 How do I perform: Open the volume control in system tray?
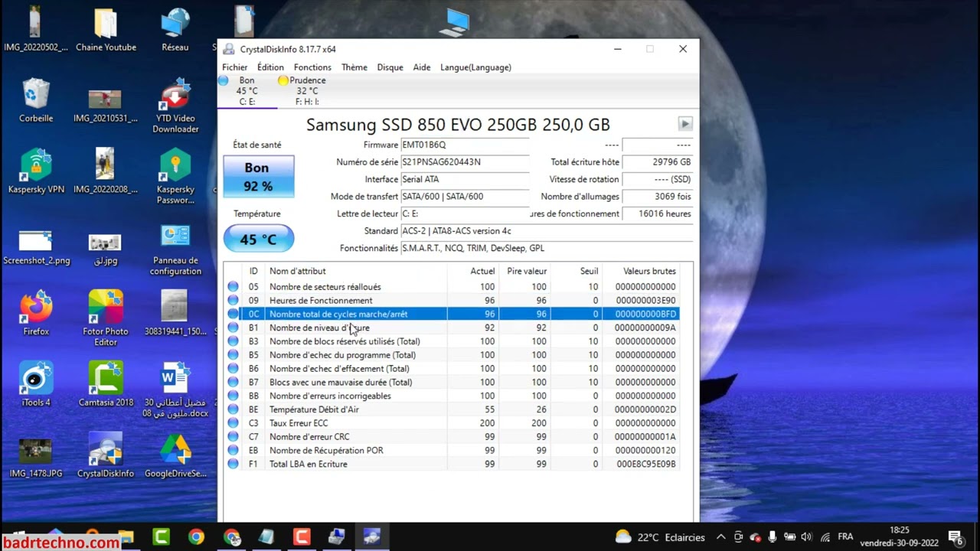coord(807,537)
